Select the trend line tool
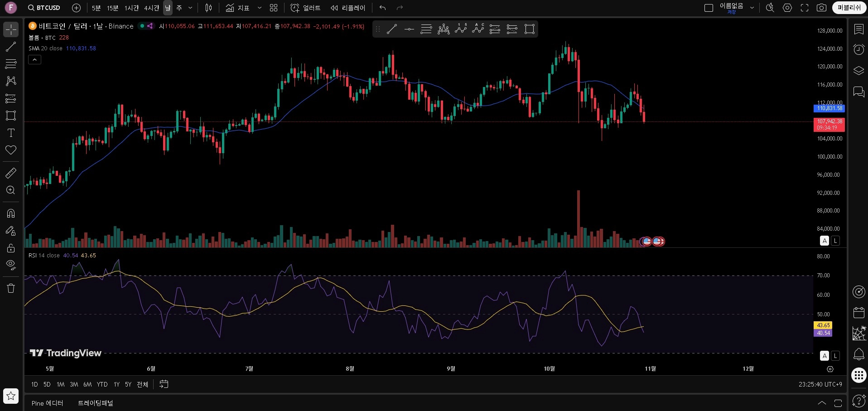Viewport: 868px width, 411px height. pos(10,47)
